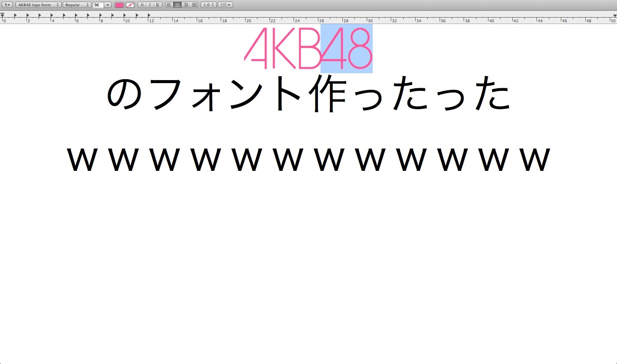Align text left
Screen dimensions: 617x364
(169, 5)
